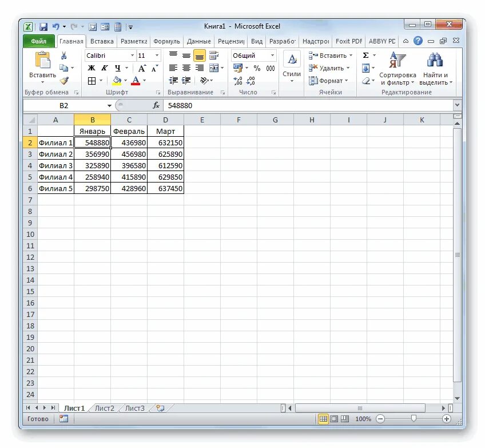Decrease font size with the small A icon

(154, 68)
